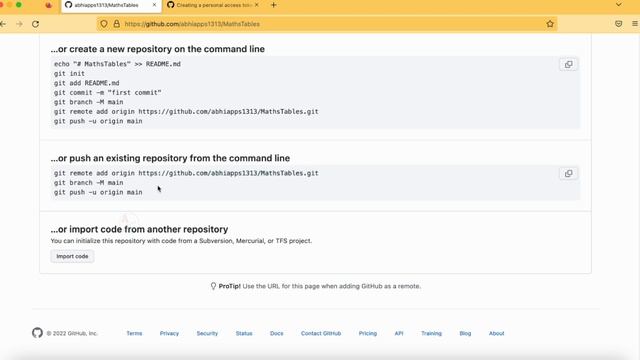Click the URL address bar field
This screenshot has width=640, height=360.
point(327,24)
